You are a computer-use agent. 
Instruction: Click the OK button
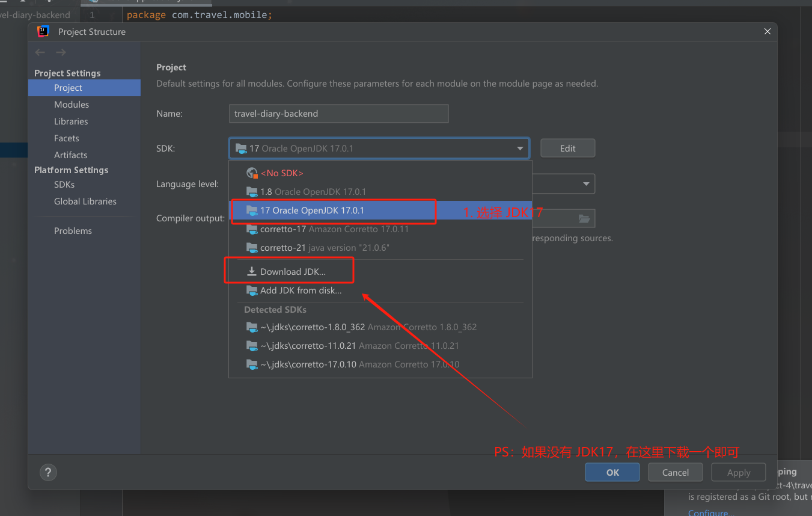[x=612, y=473]
